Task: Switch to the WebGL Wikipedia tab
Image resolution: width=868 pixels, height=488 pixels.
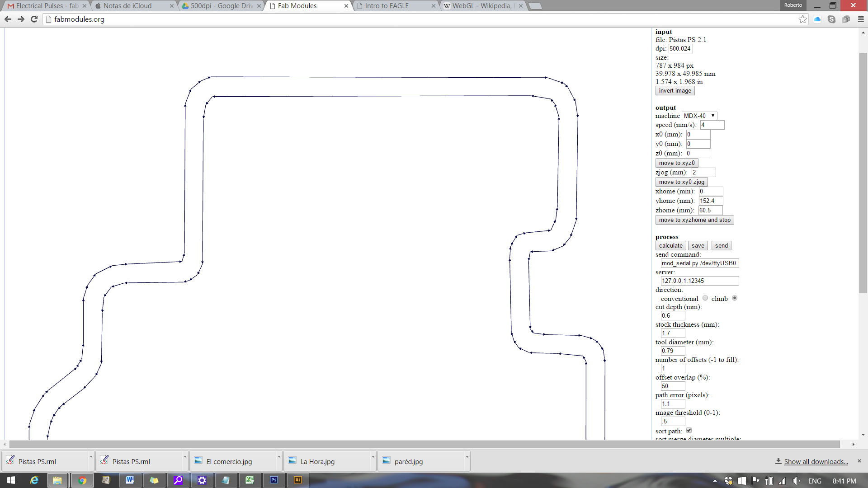Action: pyautogui.click(x=481, y=6)
